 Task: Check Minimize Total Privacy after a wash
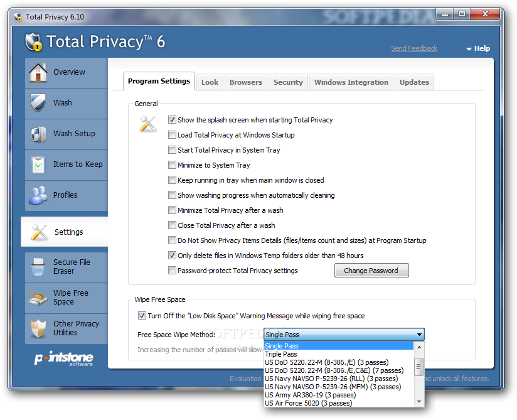point(172,210)
